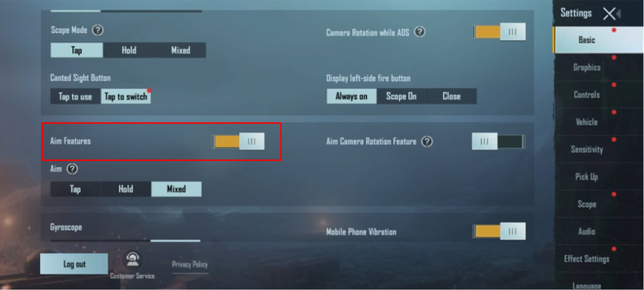Screen dimensions: 644x290
Task: Click the Log out button
Action: pos(74,264)
